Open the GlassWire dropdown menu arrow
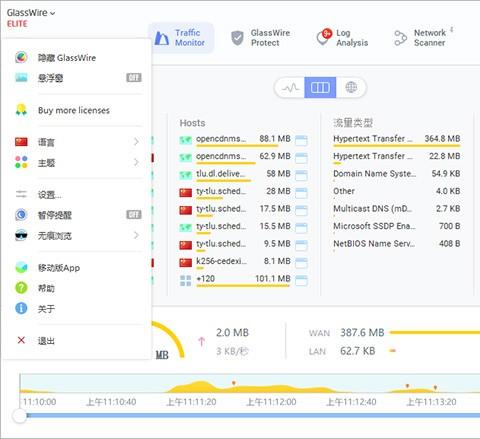Viewport: 480px width, 439px height. [52, 13]
